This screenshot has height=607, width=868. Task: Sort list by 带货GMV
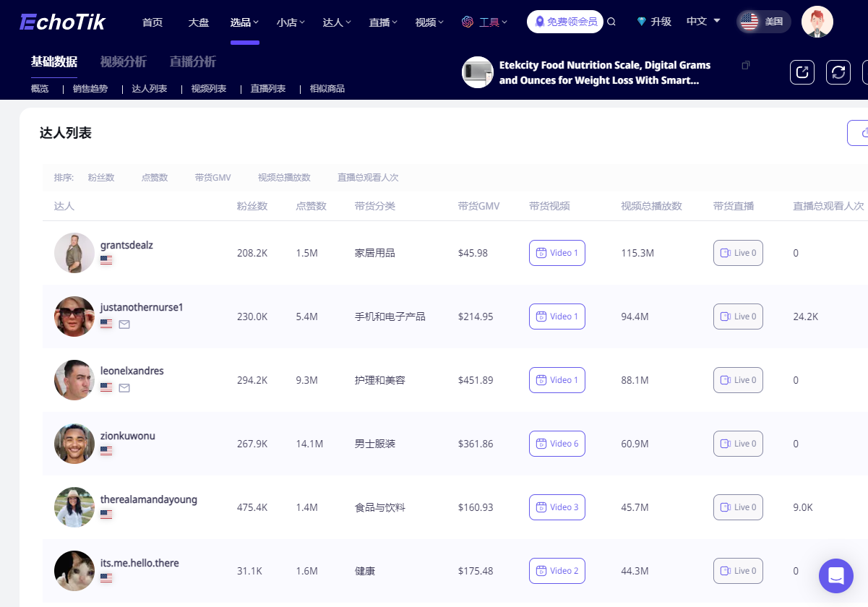point(212,178)
